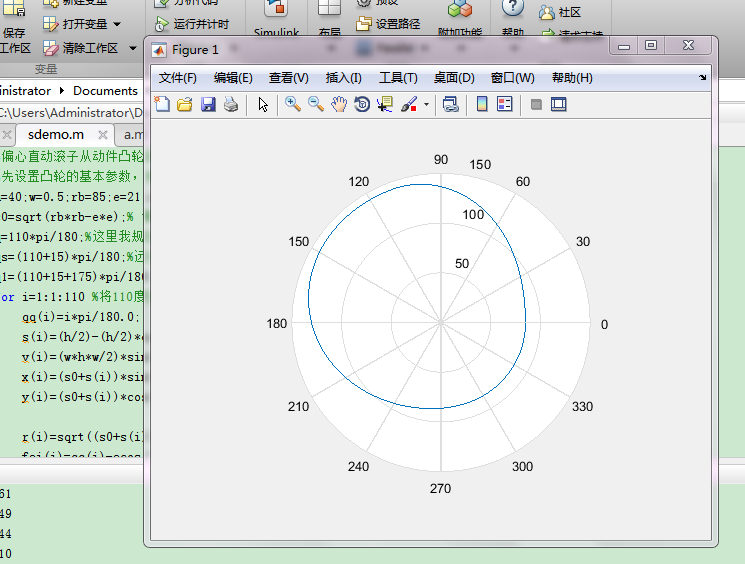Expand the 打开变量 dropdown

117,24
